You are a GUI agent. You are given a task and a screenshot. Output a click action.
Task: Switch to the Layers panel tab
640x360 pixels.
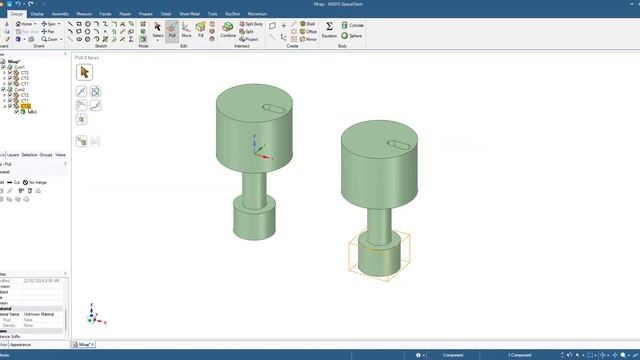13,155
